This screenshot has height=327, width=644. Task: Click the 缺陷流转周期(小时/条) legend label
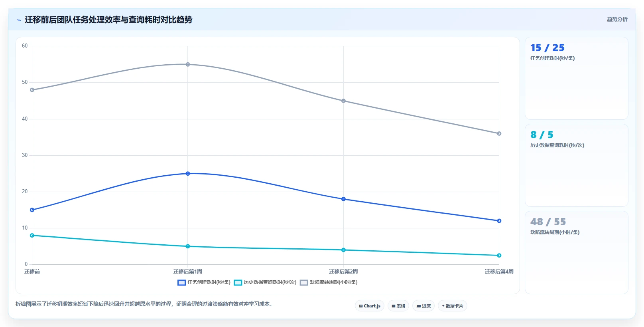click(333, 282)
